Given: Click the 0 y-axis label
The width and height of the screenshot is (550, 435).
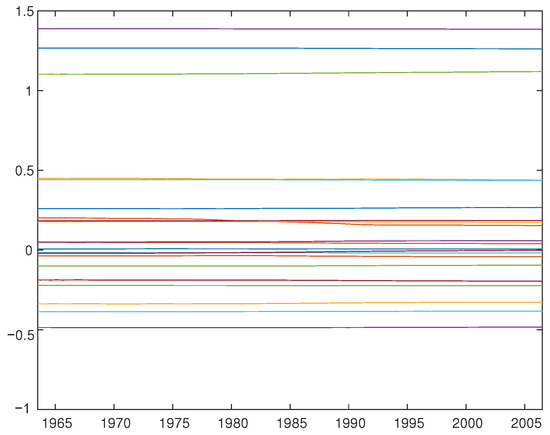Looking at the screenshot, I should 29,250.
